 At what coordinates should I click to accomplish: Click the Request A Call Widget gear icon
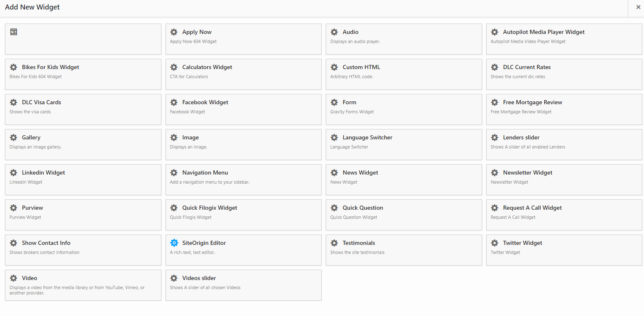495,208
